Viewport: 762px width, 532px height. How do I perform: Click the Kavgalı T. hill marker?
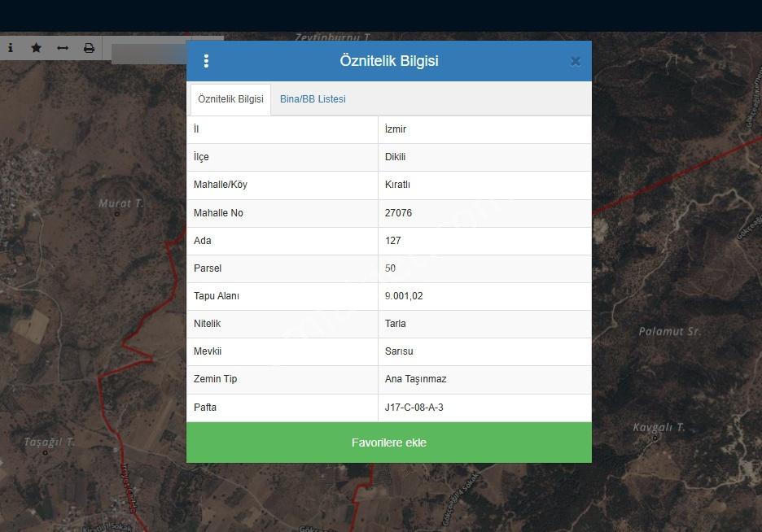(x=655, y=438)
